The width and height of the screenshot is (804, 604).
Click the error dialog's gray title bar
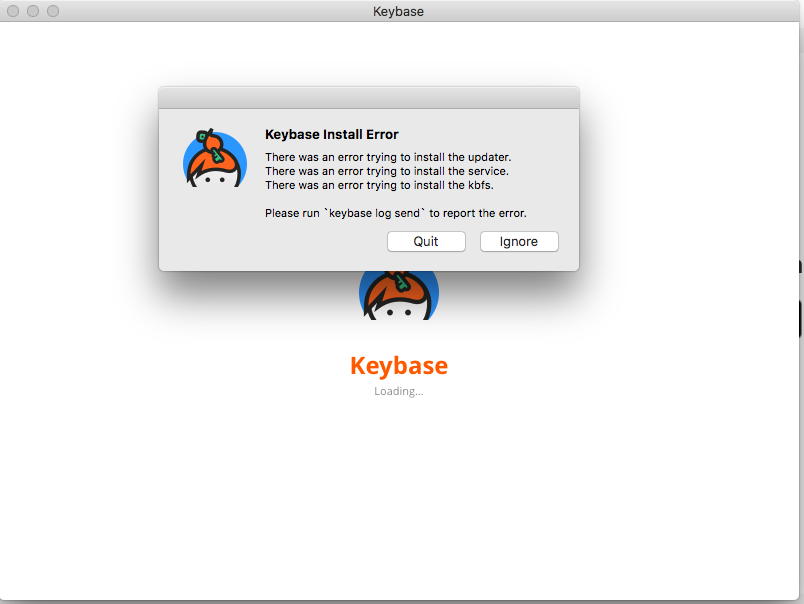coord(369,97)
